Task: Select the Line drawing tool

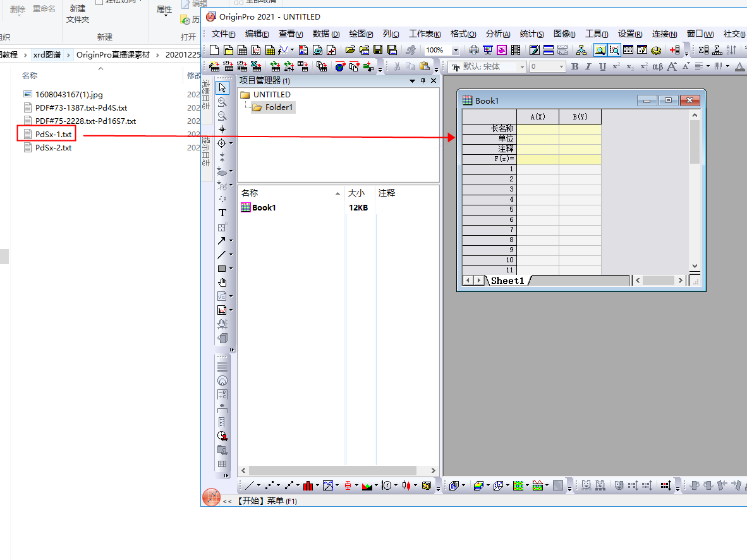Action: click(x=222, y=255)
